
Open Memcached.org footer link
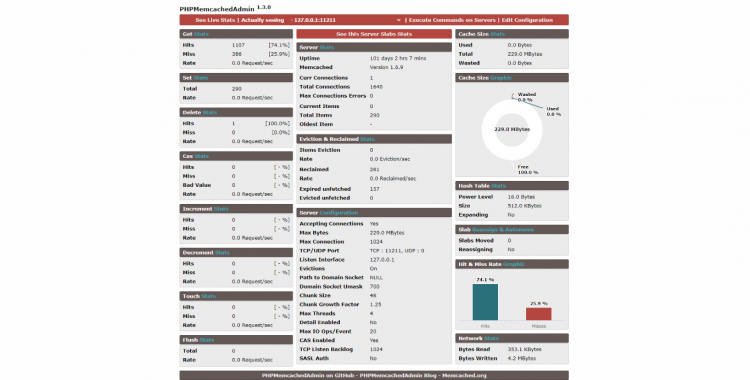point(464,376)
